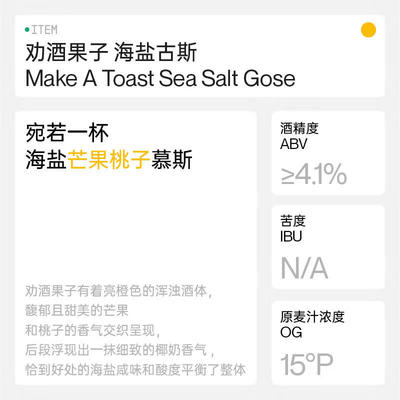Click the Chinese title 劝酒果子 海盐古斯
Screen dimensions: 400x400
(x=111, y=52)
